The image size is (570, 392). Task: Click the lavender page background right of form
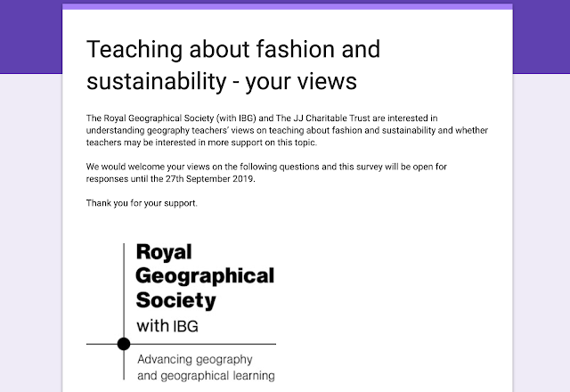[541, 233]
